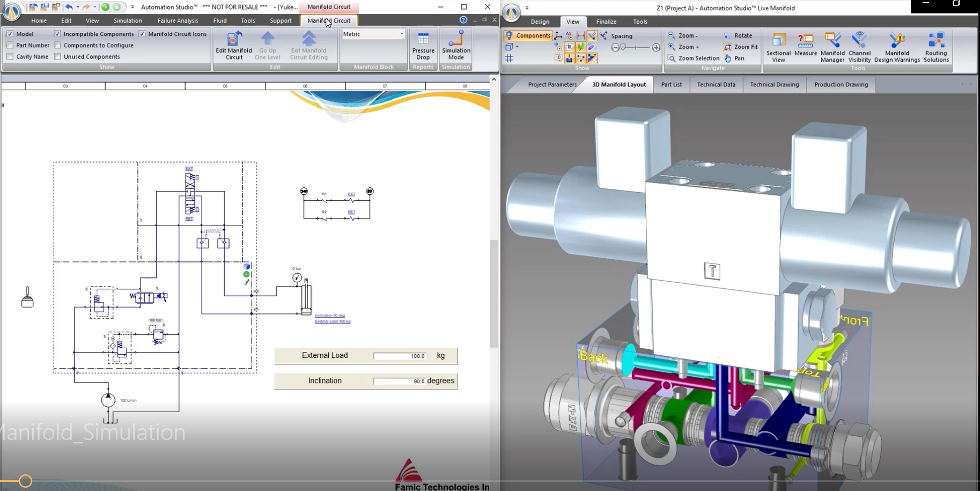Toggle dimension lines icon in Show group
The width and height of the screenshot is (980, 491).
click(581, 35)
